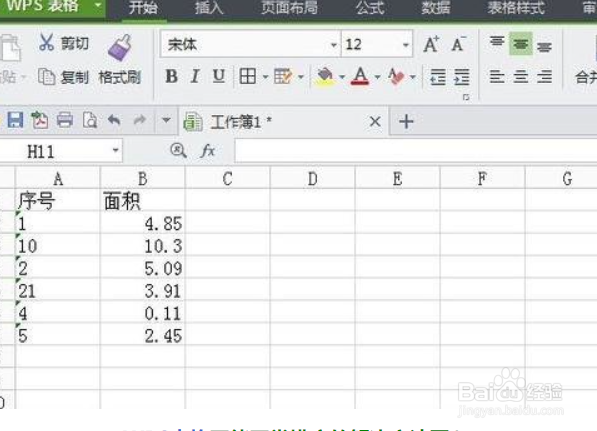Screen dimensions: 597x431
Task: Select column A header
Action: 57,178
